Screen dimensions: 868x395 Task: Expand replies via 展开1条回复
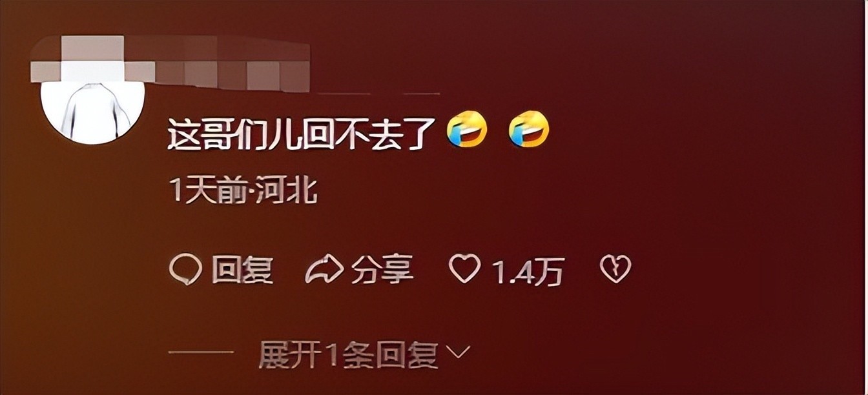pyautogui.click(x=348, y=355)
